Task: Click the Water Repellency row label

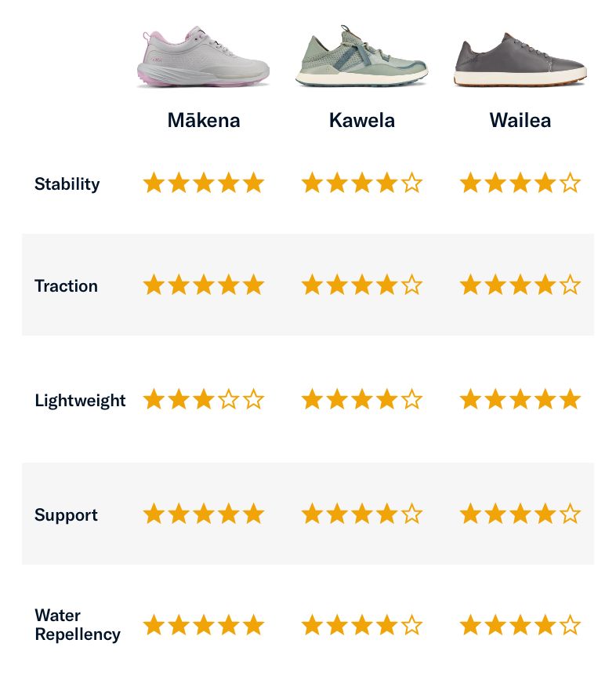Action: coord(78,625)
